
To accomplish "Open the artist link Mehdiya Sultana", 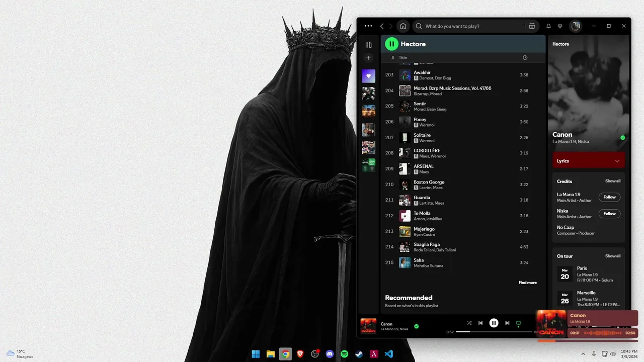I will point(428,266).
